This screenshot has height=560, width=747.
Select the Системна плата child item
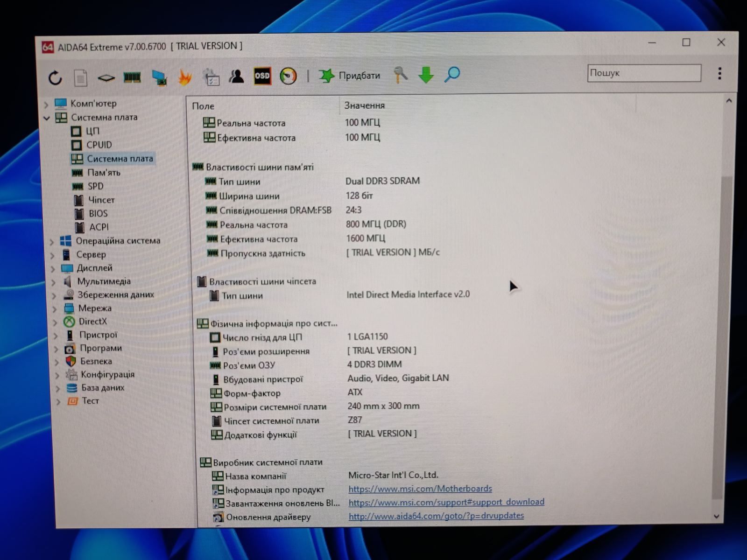click(x=120, y=159)
